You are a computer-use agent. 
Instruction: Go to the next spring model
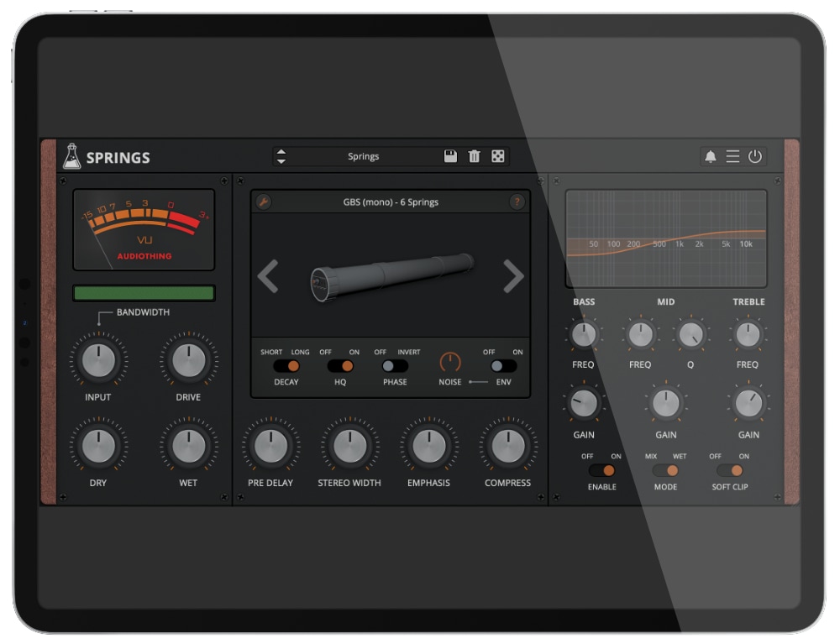[513, 276]
